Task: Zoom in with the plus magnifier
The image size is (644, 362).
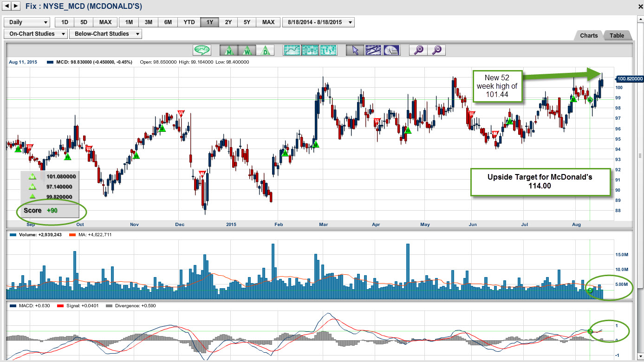Action: point(418,50)
